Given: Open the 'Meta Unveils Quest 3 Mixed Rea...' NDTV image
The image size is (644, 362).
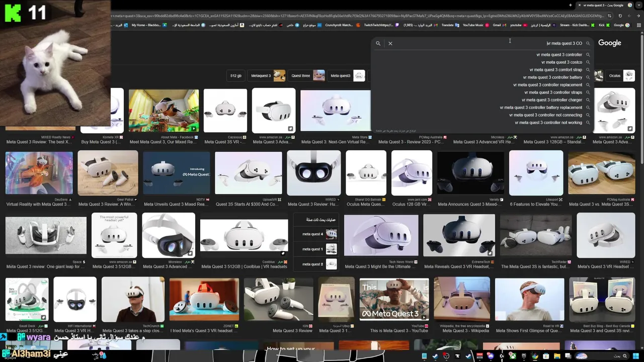Looking at the screenshot, I should pyautogui.click(x=177, y=173).
